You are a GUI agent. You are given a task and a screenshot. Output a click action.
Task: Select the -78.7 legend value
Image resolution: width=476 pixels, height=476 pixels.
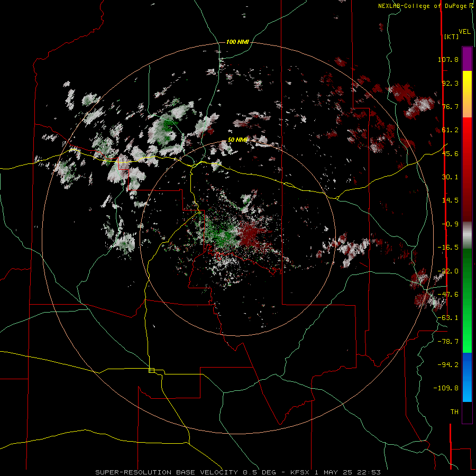pos(448,342)
